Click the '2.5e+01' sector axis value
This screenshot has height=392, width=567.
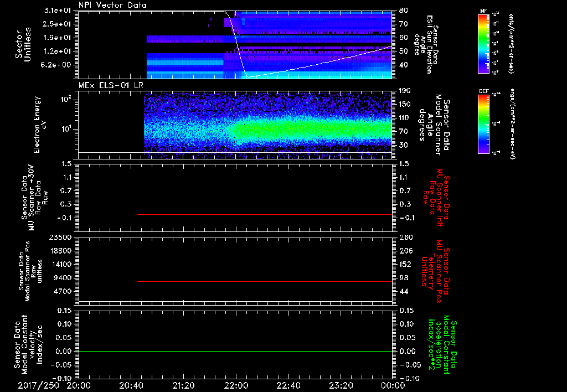[58, 24]
